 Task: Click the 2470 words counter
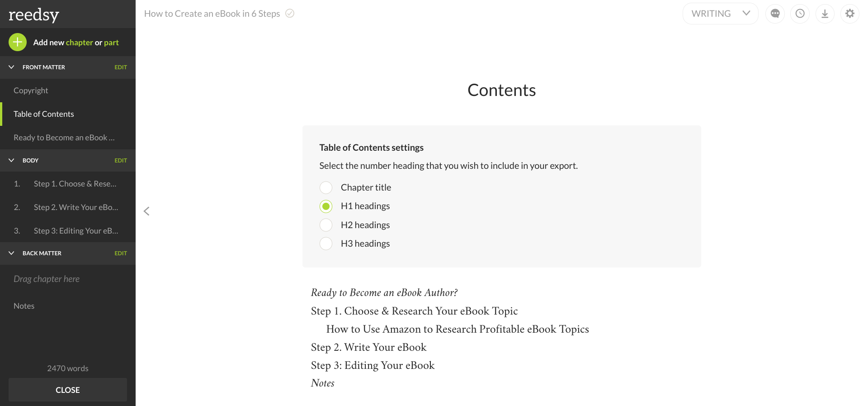point(68,368)
